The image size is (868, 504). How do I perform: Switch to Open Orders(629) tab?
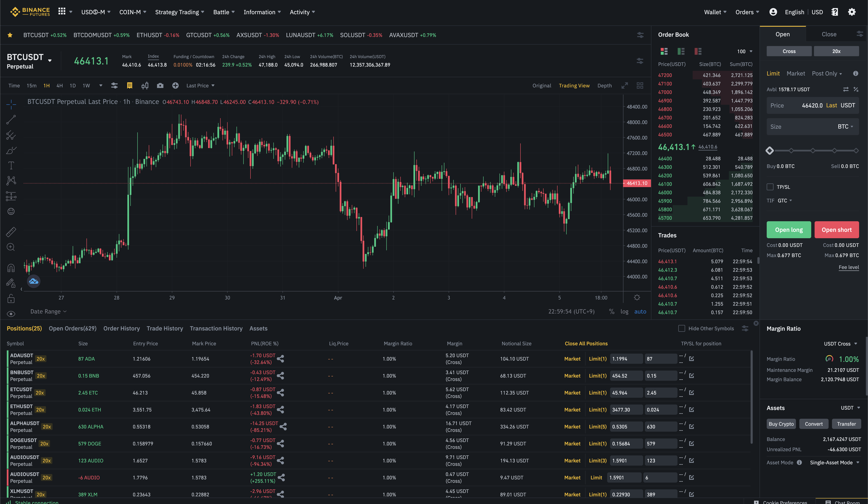pyautogui.click(x=73, y=329)
